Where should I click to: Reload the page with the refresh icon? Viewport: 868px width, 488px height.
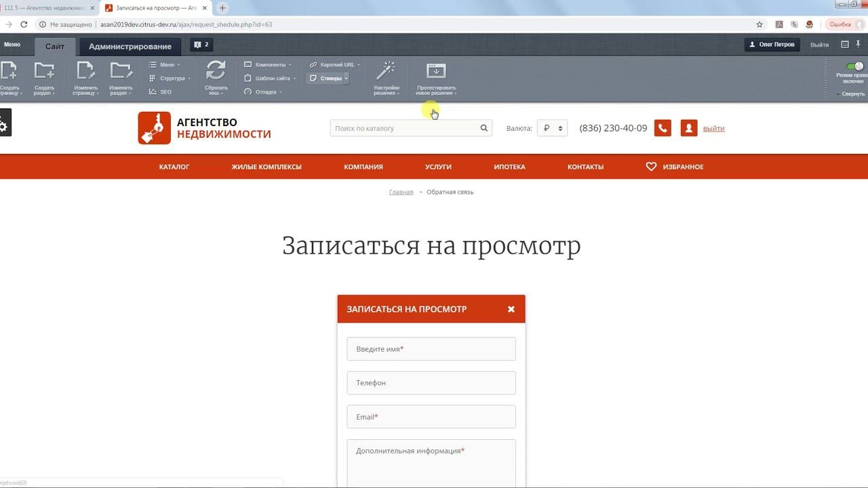[x=24, y=24]
